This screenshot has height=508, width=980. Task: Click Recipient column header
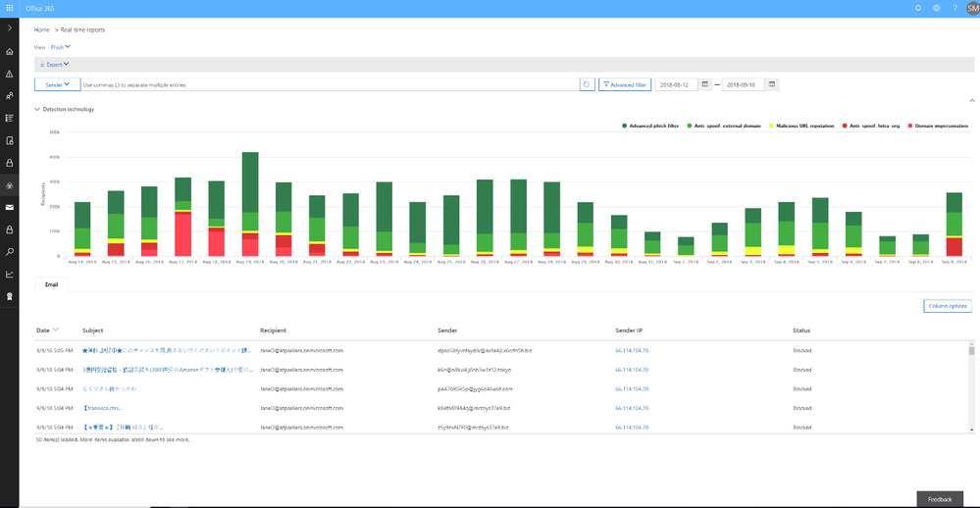point(273,330)
